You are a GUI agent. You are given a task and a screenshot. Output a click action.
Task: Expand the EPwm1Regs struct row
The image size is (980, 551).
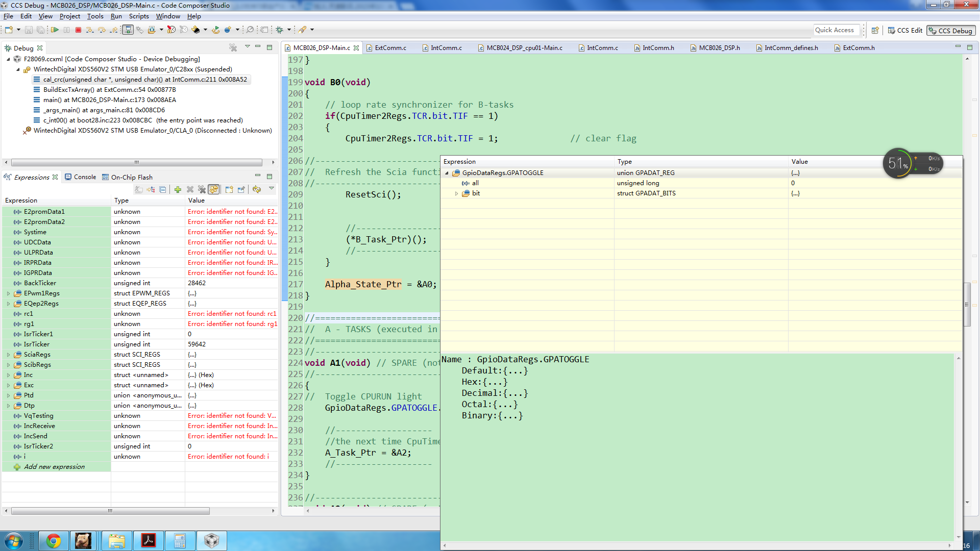(8, 293)
